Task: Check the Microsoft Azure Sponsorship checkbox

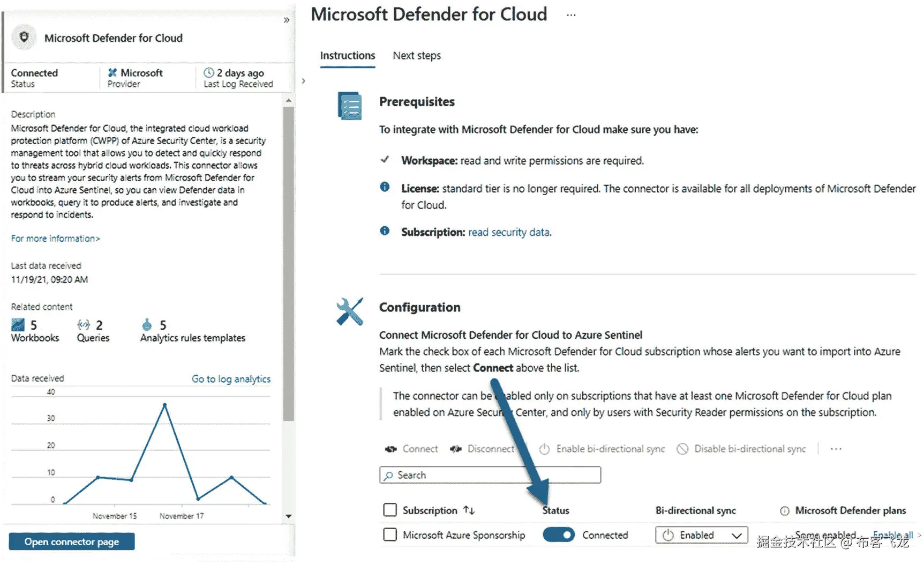Action: (390, 535)
